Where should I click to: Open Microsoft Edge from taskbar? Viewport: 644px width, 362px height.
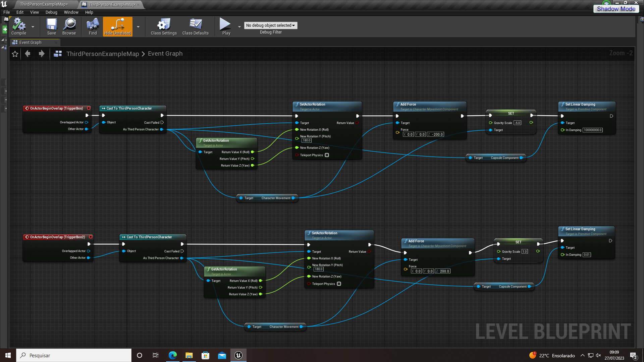point(173,355)
